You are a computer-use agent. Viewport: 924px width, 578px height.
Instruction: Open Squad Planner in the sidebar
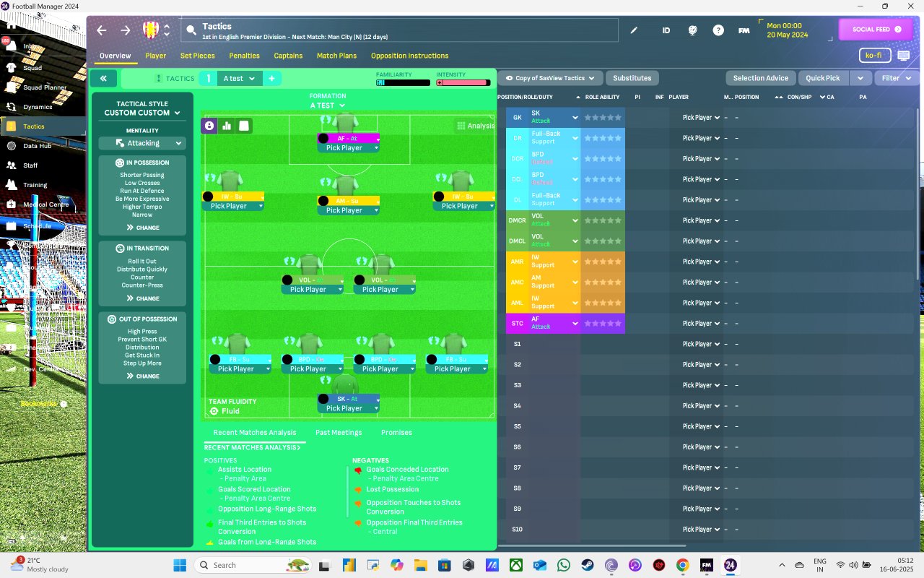(x=45, y=87)
